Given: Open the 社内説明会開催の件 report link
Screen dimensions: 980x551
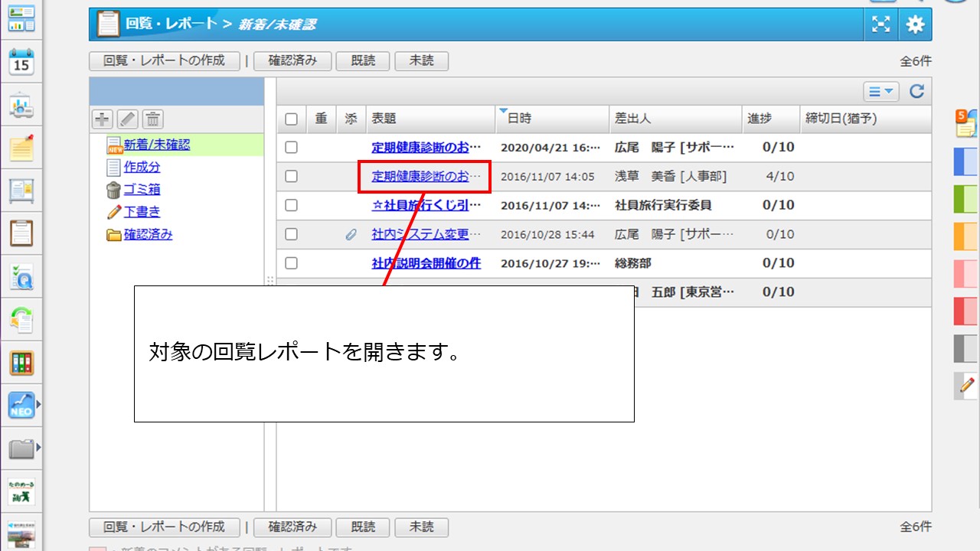Looking at the screenshot, I should click(x=426, y=263).
